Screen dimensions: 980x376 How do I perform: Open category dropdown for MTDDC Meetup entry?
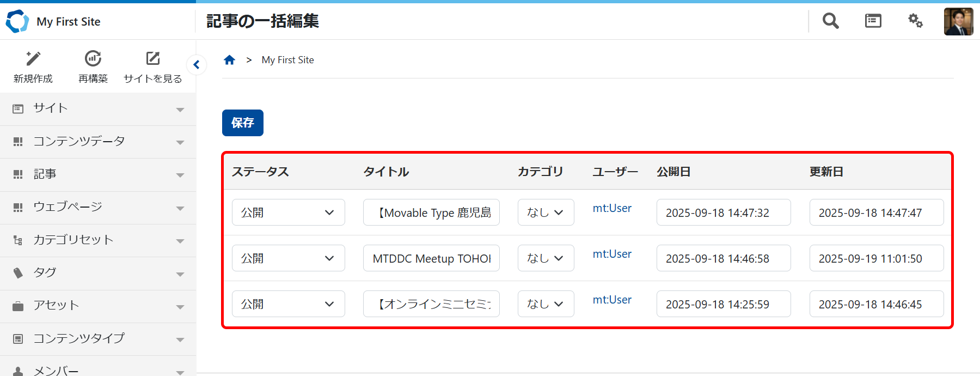(x=546, y=258)
